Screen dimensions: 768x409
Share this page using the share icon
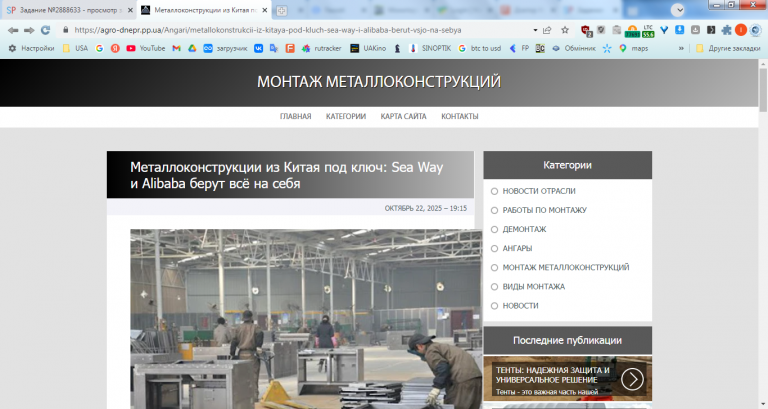click(x=547, y=30)
